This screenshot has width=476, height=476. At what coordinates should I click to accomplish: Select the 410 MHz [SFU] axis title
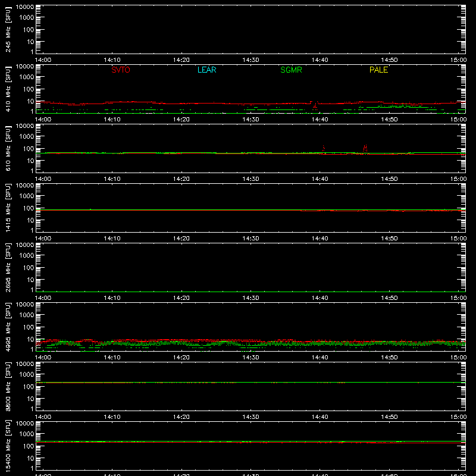8,89
